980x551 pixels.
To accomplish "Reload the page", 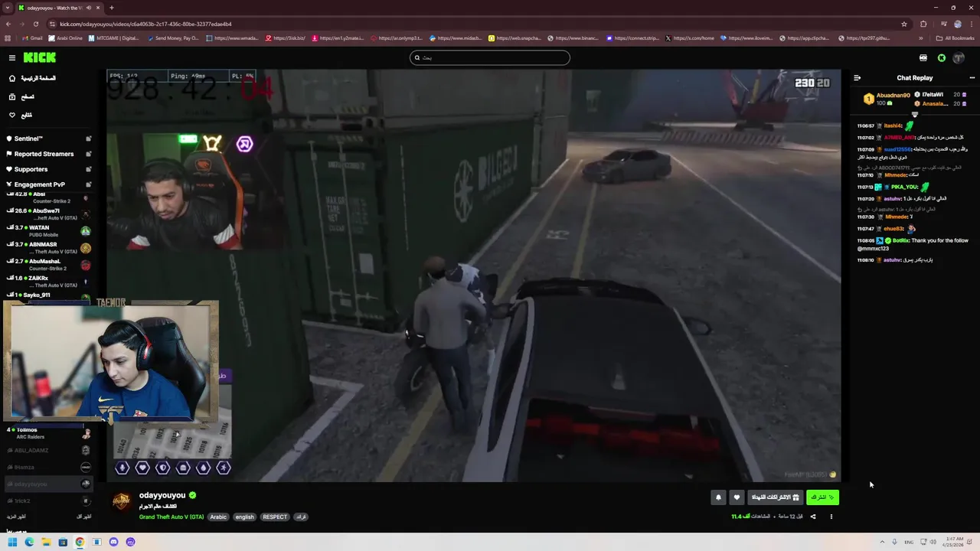I will [35, 24].
